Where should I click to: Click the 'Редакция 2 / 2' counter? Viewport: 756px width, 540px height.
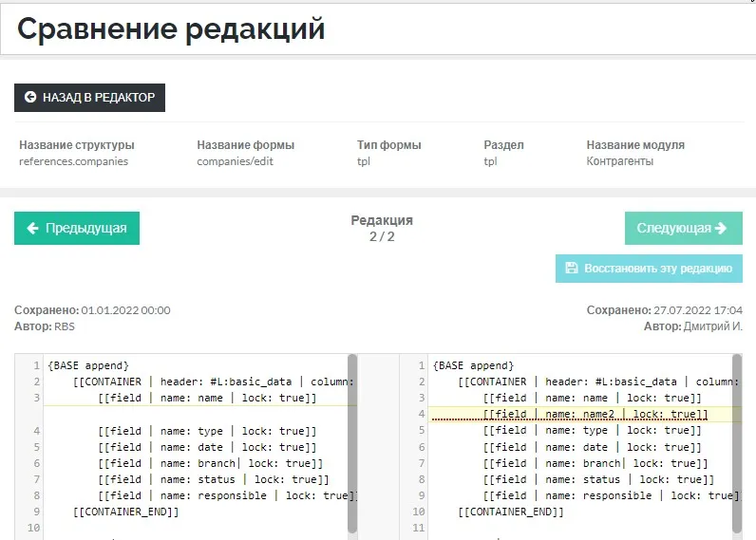pyautogui.click(x=382, y=229)
